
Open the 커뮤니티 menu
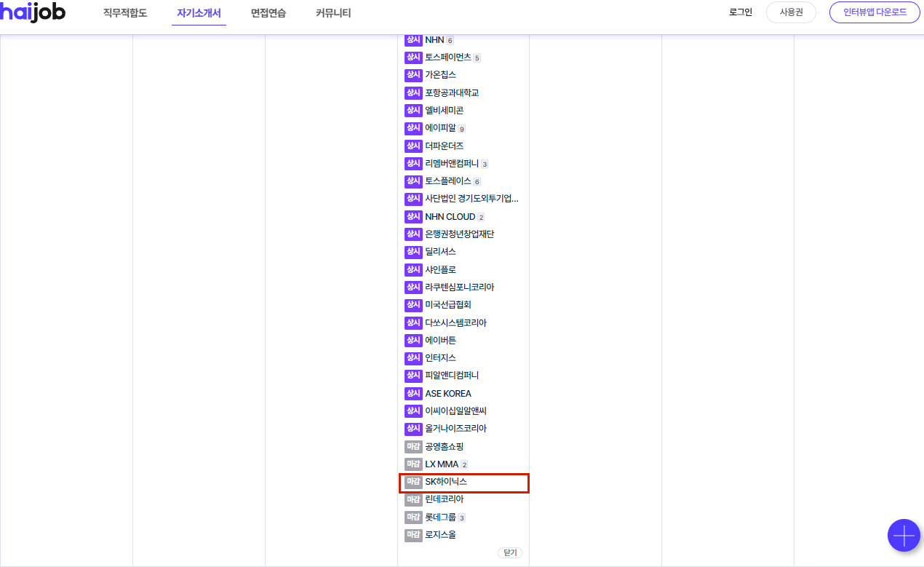pyautogui.click(x=333, y=13)
